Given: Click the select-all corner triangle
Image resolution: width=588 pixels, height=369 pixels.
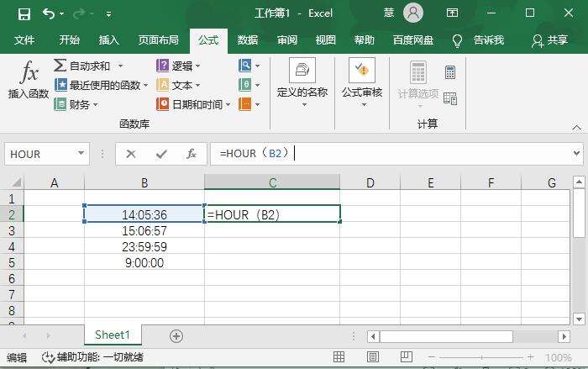Looking at the screenshot, I should click(16, 182).
